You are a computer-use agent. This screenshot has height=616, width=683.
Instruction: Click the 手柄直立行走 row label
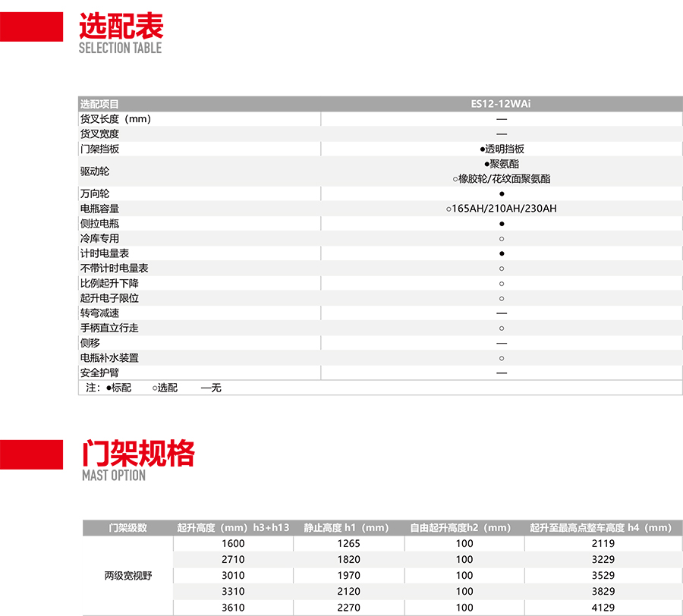click(109, 328)
